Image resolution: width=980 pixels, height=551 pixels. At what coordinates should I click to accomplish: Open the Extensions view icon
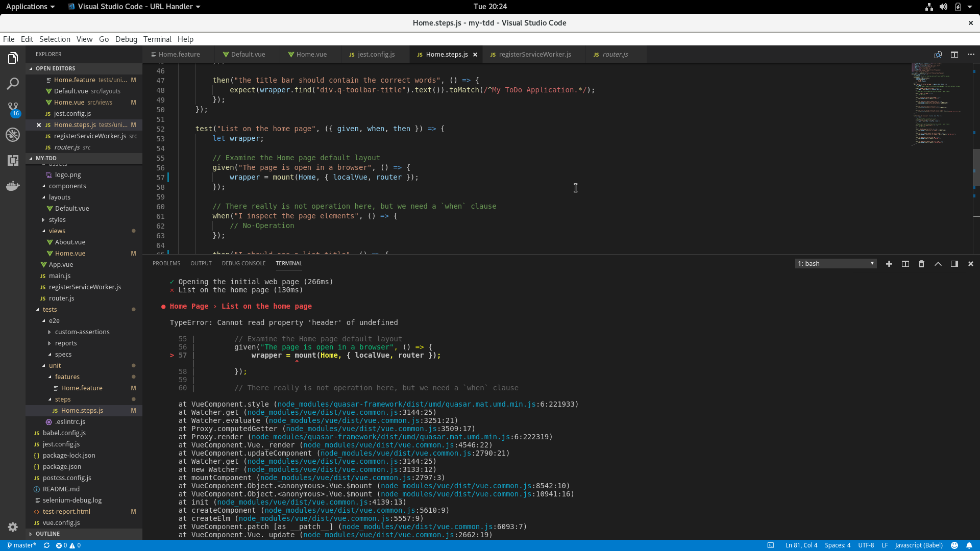coord(13,160)
